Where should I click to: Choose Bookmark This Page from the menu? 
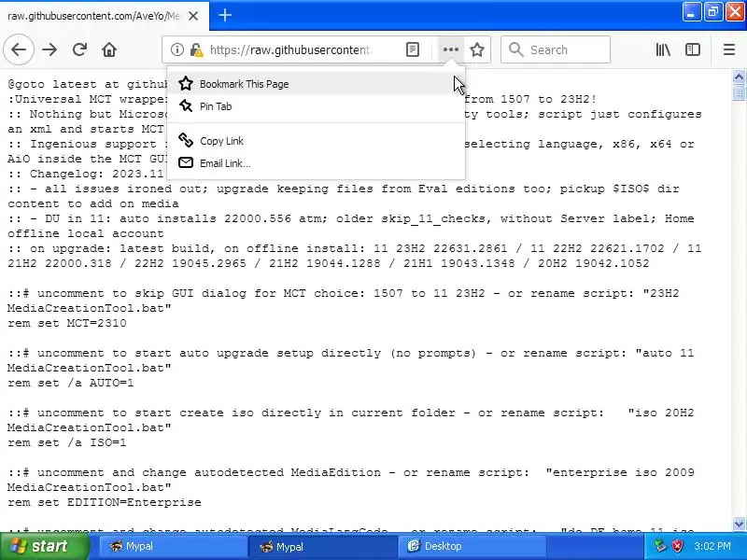click(x=316, y=84)
